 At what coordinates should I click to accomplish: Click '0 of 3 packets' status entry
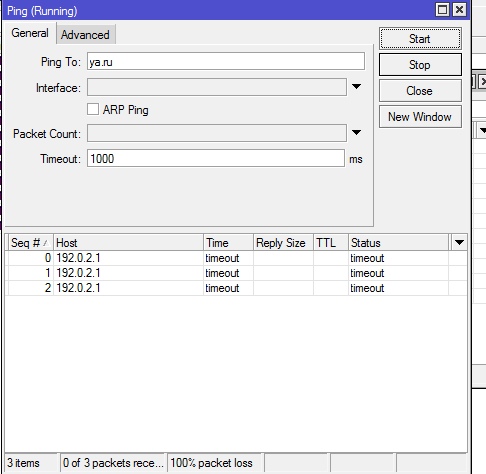point(113,463)
